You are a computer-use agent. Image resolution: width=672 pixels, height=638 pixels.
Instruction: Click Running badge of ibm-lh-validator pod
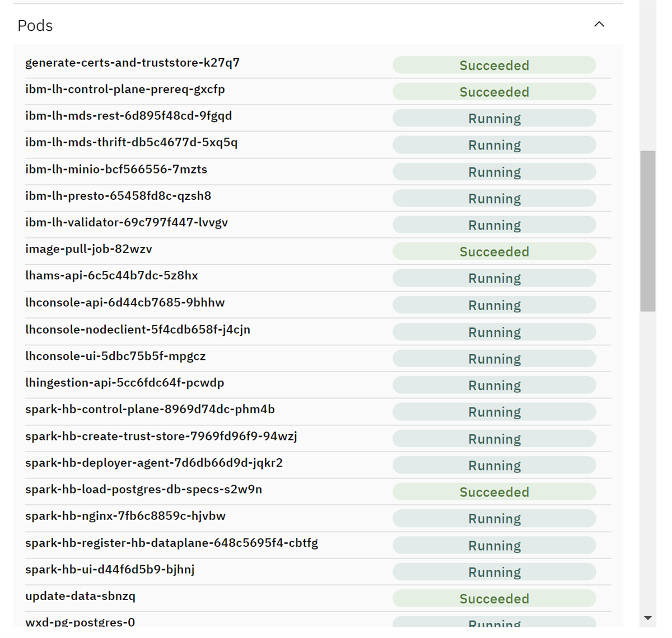[x=494, y=225]
